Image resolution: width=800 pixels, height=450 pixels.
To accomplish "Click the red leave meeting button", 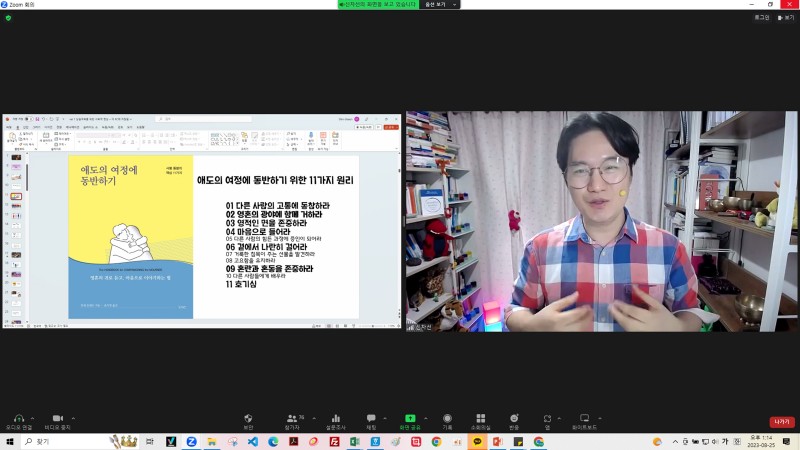I will tap(781, 422).
